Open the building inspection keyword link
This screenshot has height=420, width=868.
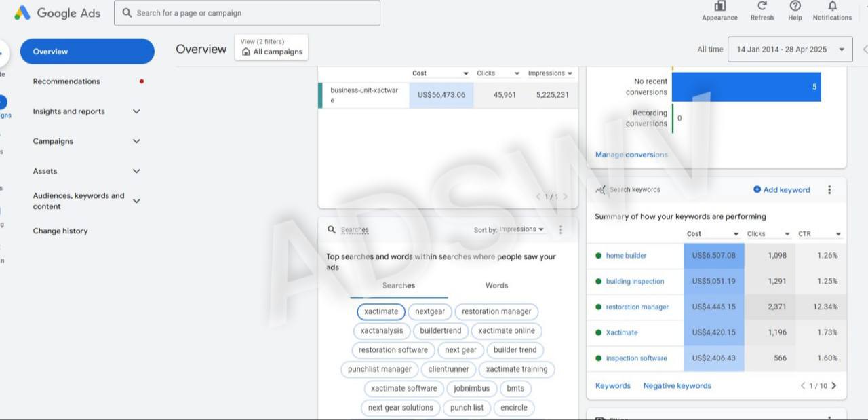click(x=635, y=282)
